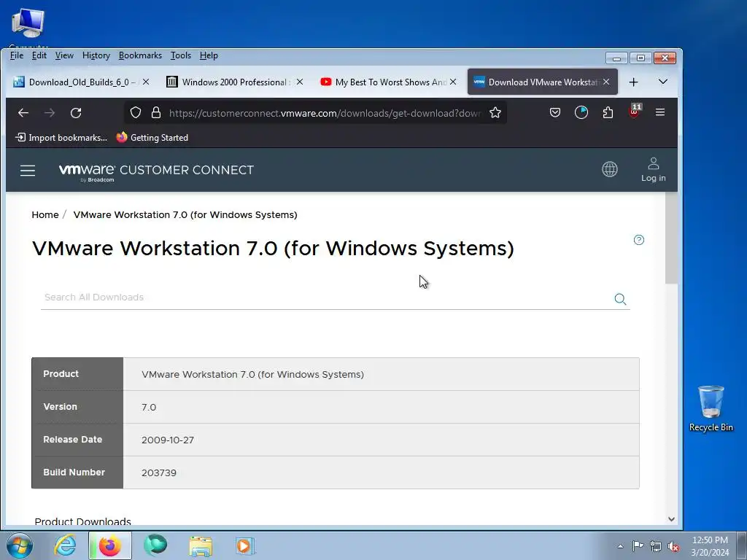The width and height of the screenshot is (747, 560).
Task: Open the Bookmarks menu
Action: coord(140,55)
